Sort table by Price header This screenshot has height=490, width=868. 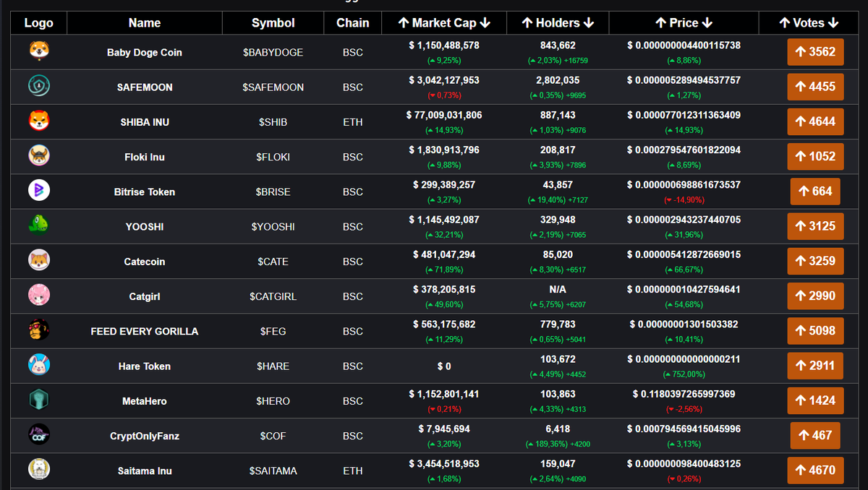point(684,23)
